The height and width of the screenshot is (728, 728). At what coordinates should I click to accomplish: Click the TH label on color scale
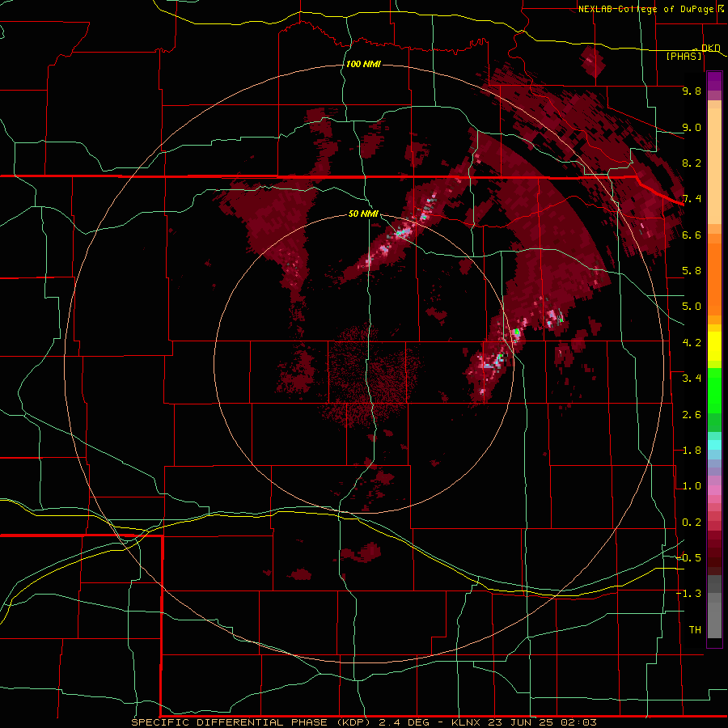[x=695, y=630]
